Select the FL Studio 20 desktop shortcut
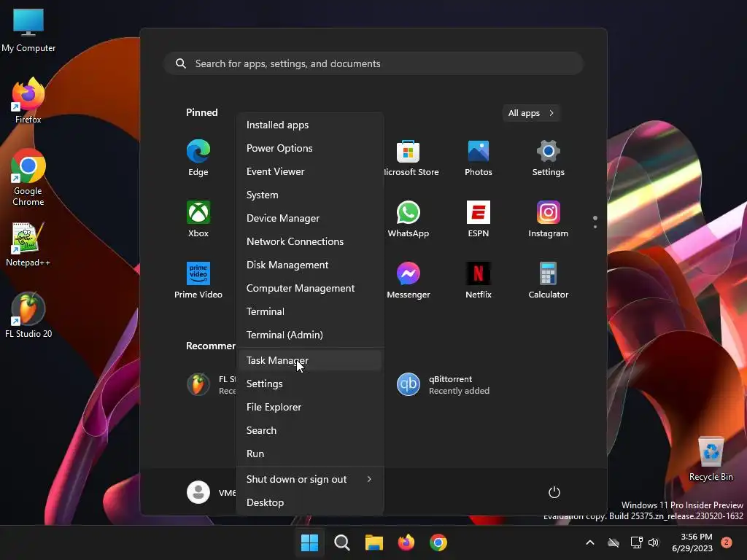Screen dimensions: 747x560 [28, 315]
